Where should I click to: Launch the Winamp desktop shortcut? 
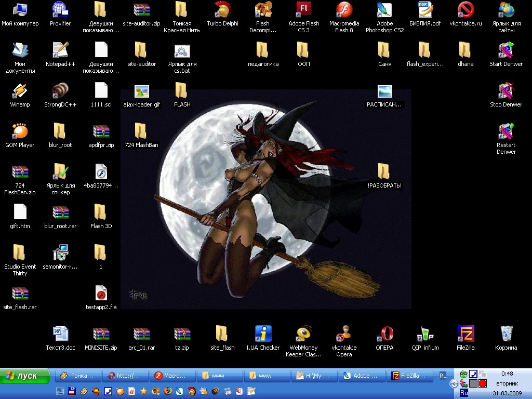[x=20, y=95]
